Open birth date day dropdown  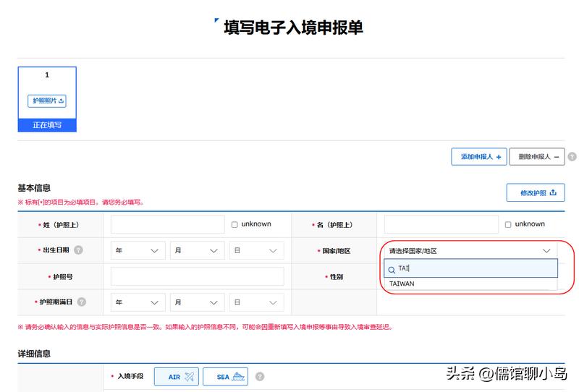tap(257, 250)
